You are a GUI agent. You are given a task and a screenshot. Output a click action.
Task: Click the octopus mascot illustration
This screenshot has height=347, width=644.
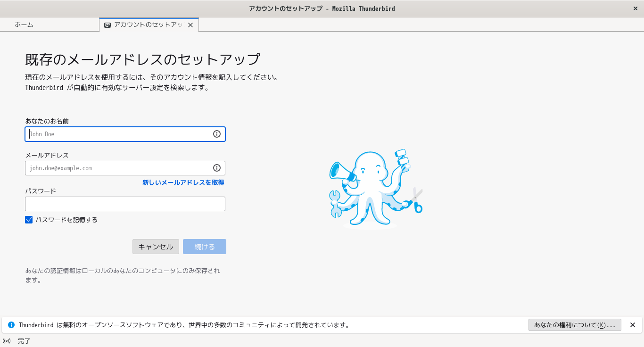pyautogui.click(x=376, y=189)
